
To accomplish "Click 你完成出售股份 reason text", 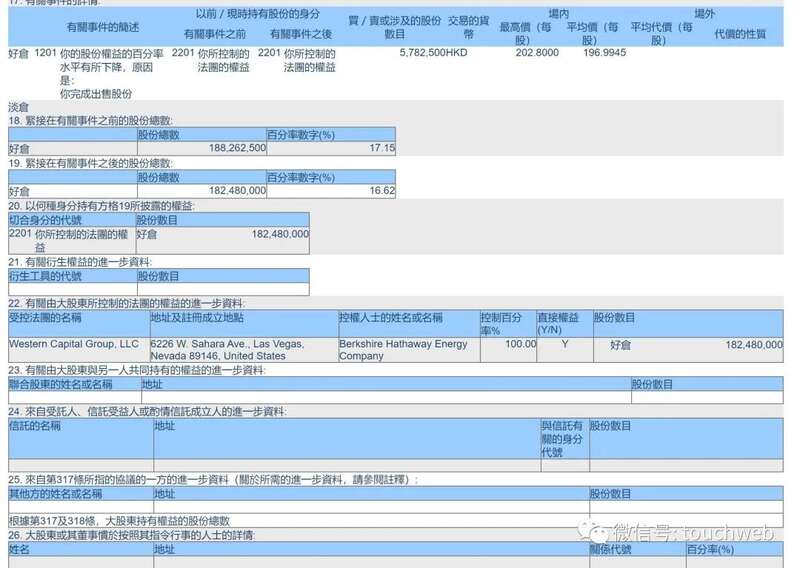I will tap(96, 94).
